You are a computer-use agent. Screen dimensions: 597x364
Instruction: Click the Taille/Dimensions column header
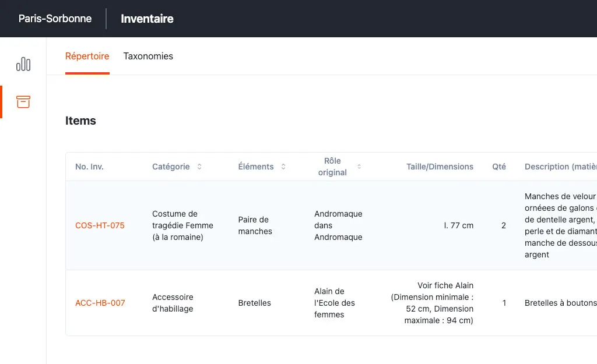440,167
